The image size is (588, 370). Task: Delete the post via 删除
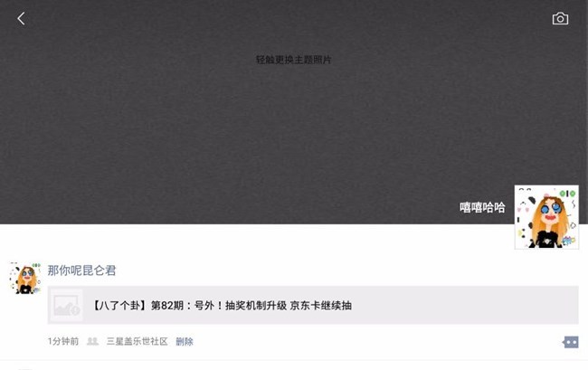point(185,342)
